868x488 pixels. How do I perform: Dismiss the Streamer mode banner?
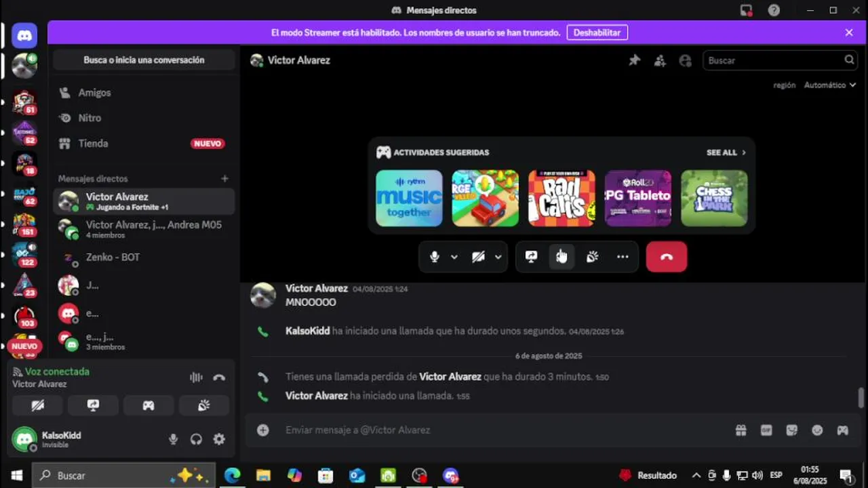[849, 33]
